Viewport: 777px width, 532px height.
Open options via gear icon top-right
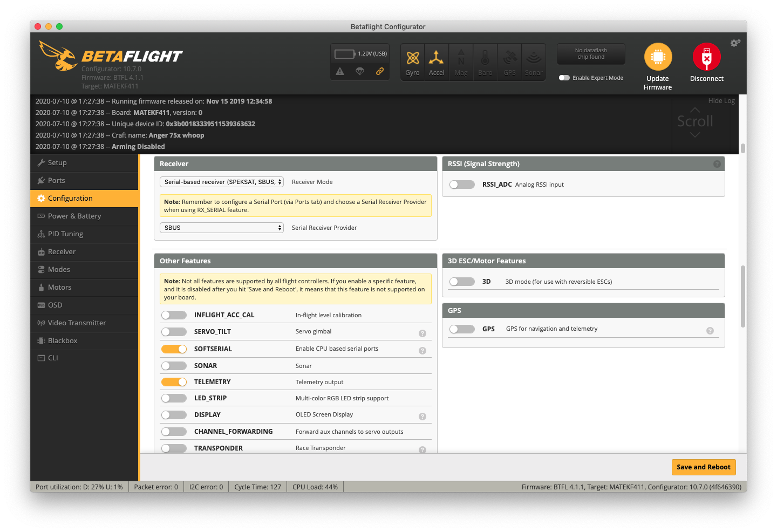point(735,43)
